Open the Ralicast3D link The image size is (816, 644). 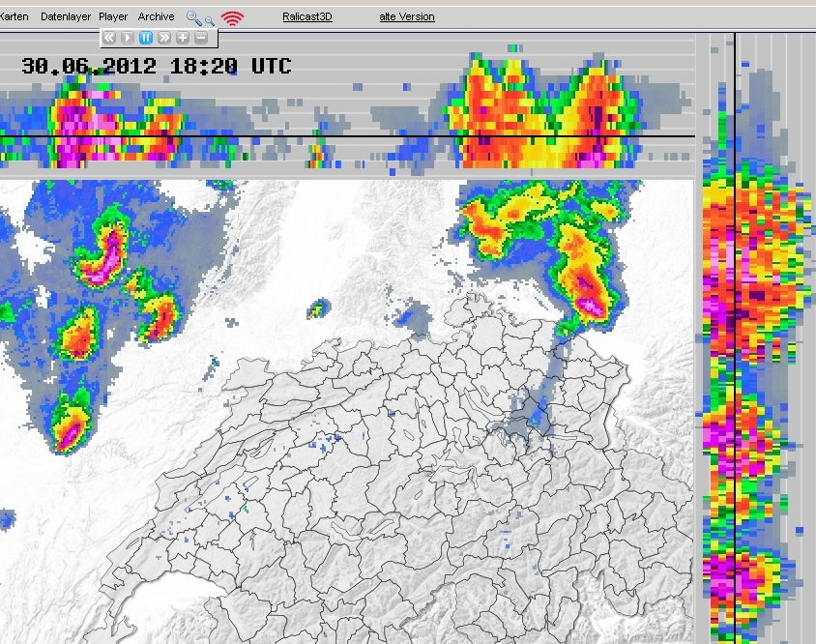(x=307, y=16)
